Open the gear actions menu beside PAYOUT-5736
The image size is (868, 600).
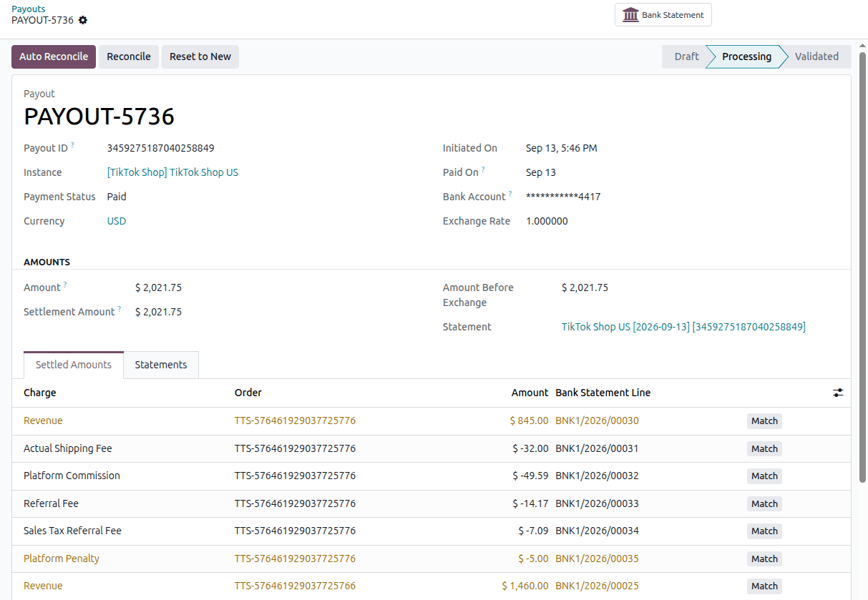click(x=83, y=20)
